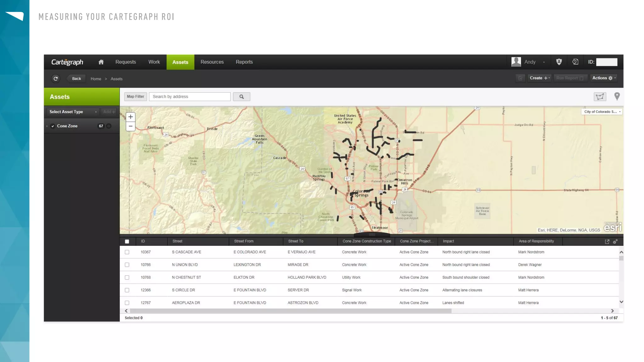Open grid in new window icon
The image size is (644, 362).
(607, 241)
